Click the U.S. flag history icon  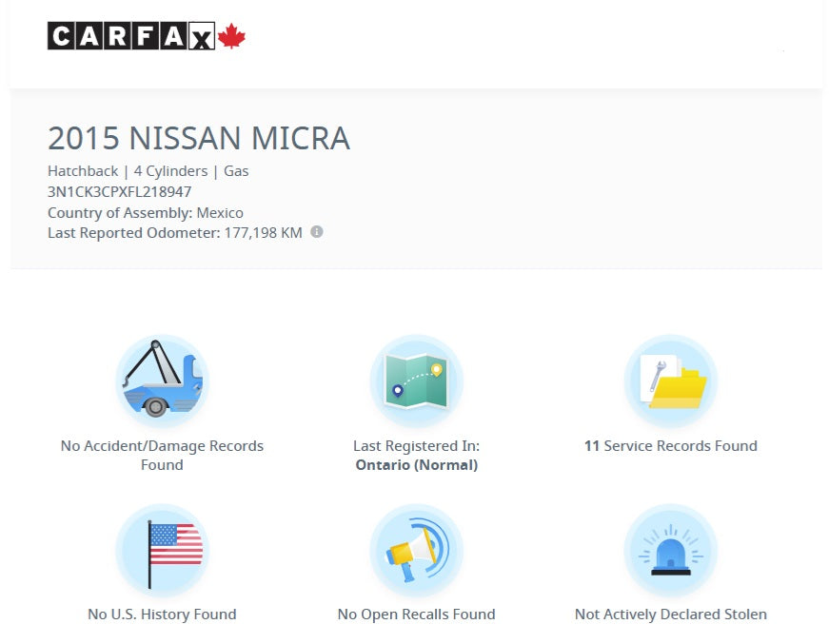(162, 550)
